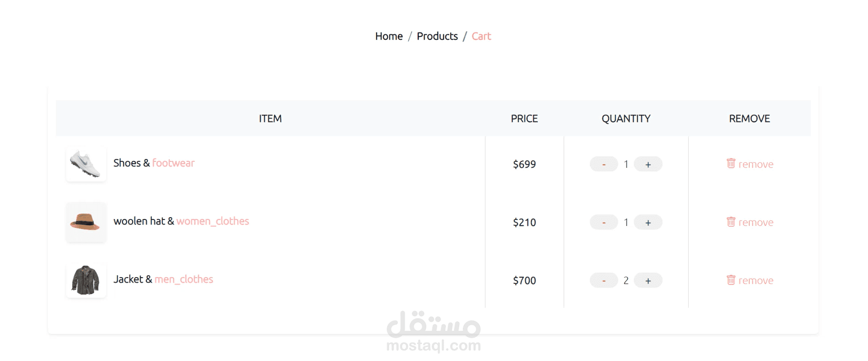Increase Jacket quantity with plus button
This screenshot has width=868, height=361.
pos(648,281)
